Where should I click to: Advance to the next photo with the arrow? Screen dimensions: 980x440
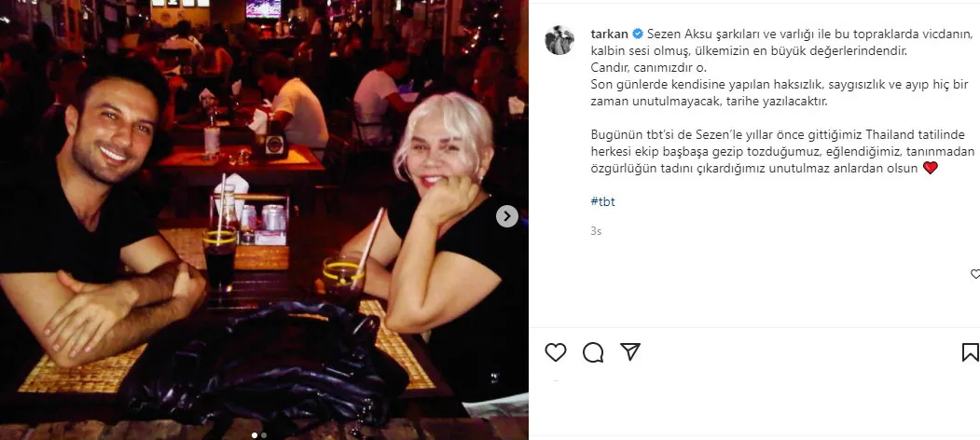507,216
